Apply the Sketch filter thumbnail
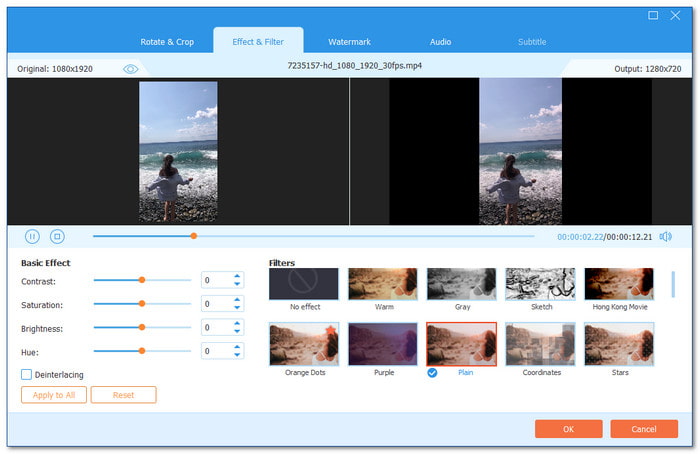Viewport: 700px width, 454px height. (540, 284)
